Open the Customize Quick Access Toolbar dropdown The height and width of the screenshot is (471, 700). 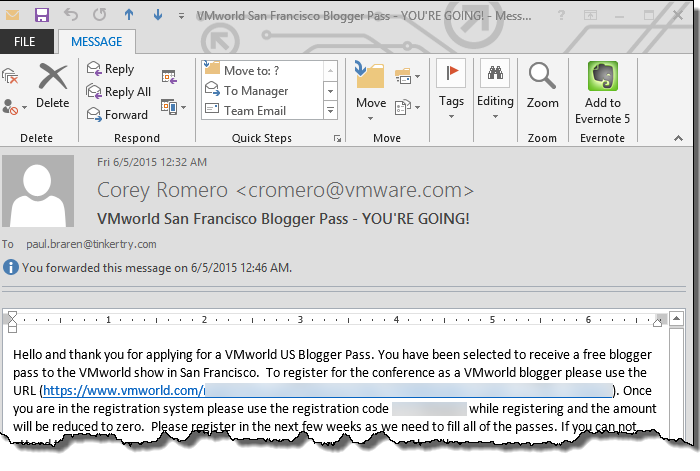click(181, 16)
